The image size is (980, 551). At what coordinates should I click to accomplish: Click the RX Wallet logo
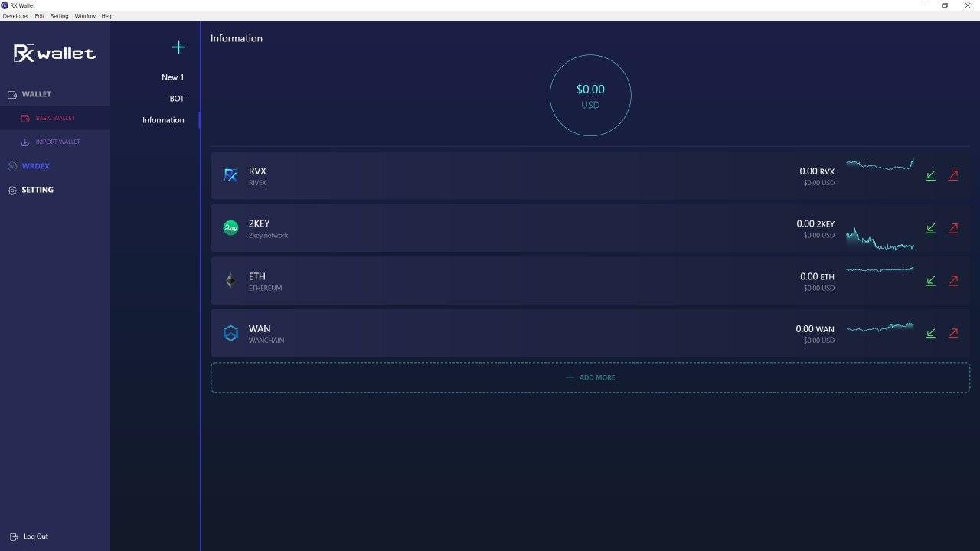(x=55, y=53)
